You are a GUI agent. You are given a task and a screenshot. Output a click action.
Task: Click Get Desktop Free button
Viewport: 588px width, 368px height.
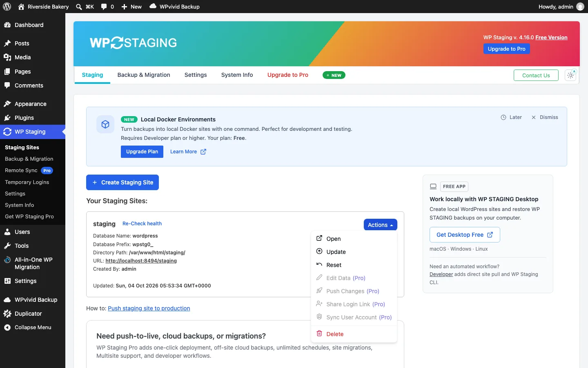tap(465, 235)
